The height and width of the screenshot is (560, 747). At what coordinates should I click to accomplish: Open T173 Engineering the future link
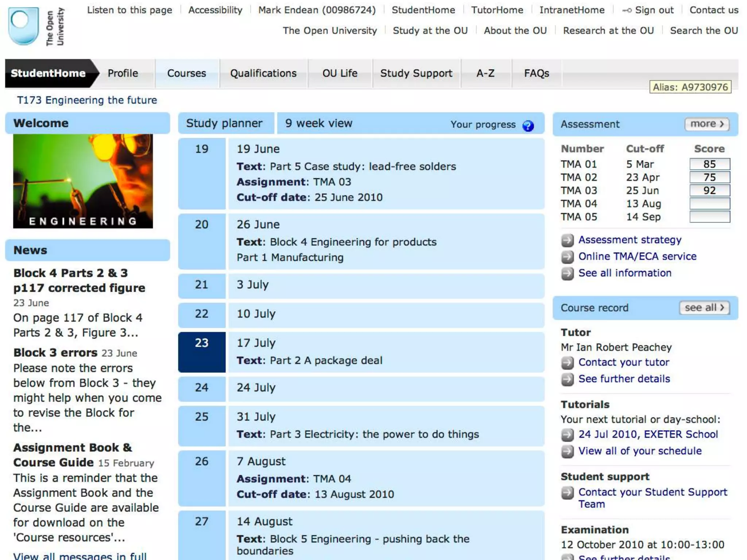point(87,100)
